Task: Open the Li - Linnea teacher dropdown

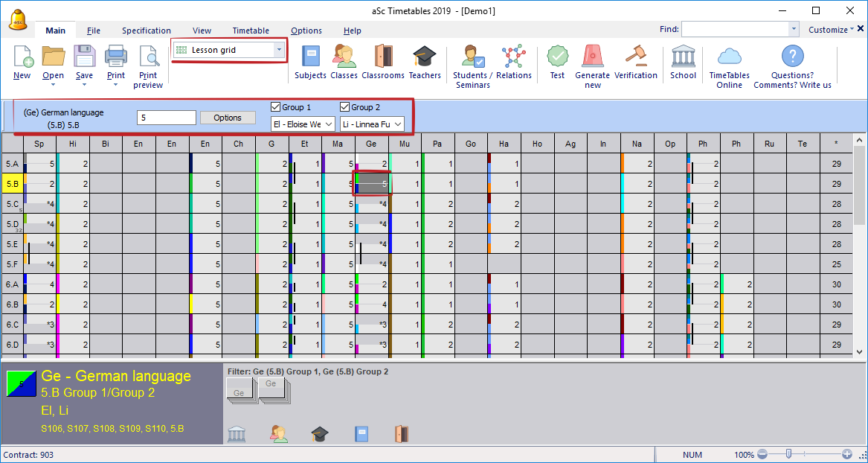Action: (x=372, y=124)
